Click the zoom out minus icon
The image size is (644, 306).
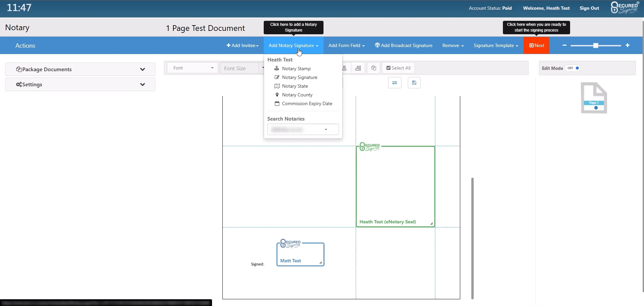click(x=564, y=45)
